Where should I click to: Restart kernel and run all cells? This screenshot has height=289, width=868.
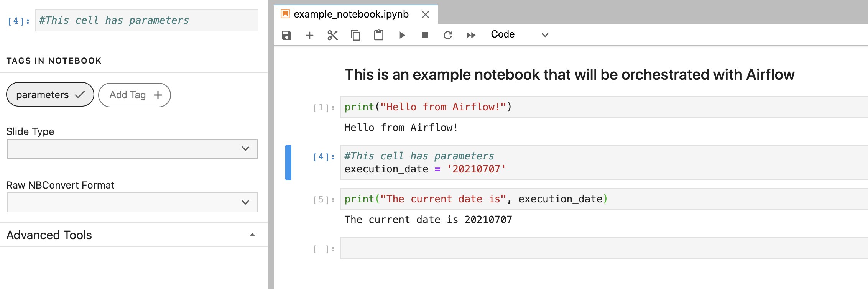point(471,35)
